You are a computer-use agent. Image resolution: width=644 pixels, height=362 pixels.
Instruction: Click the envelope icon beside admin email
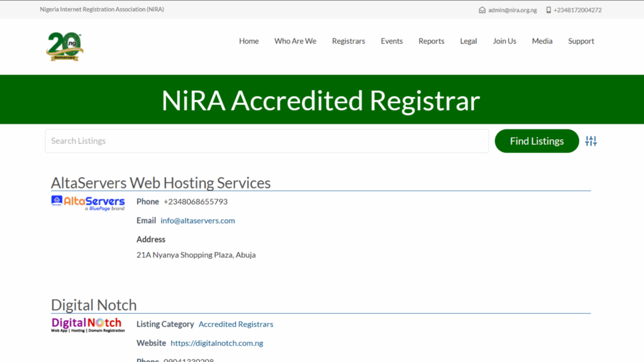pos(482,10)
